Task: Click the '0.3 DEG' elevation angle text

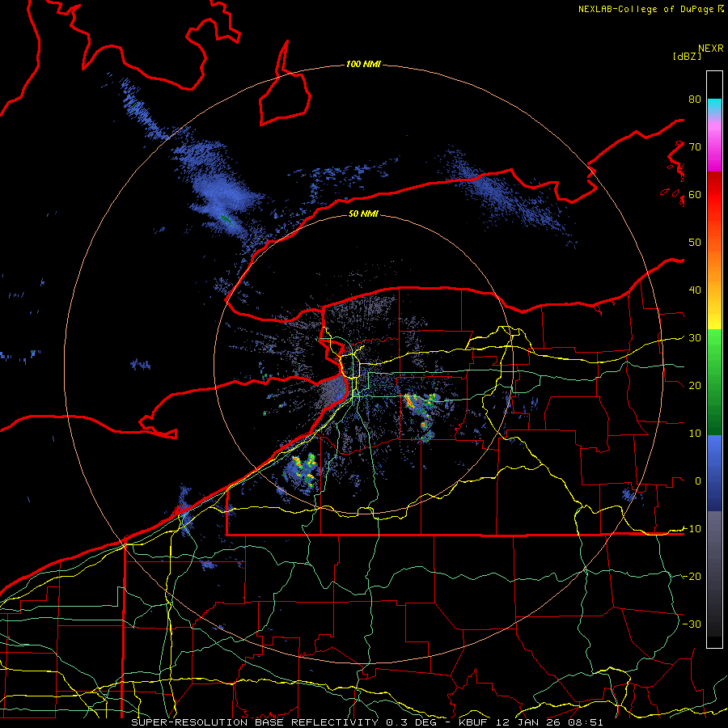Action: (x=413, y=722)
